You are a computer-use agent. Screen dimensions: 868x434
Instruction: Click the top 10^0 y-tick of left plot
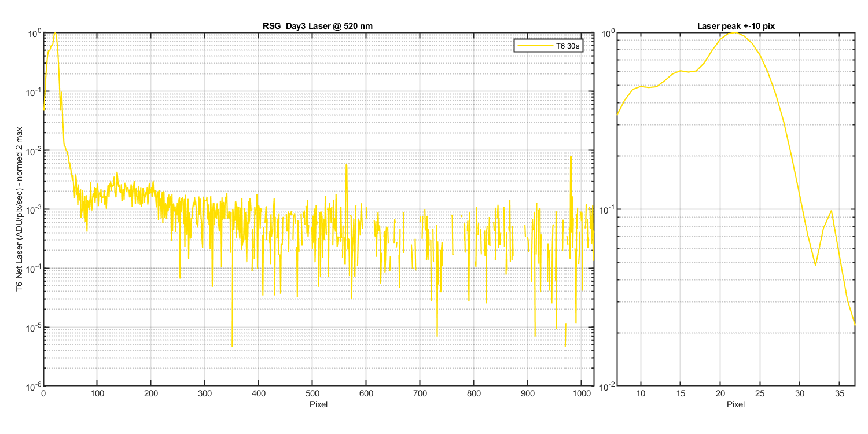pos(34,34)
